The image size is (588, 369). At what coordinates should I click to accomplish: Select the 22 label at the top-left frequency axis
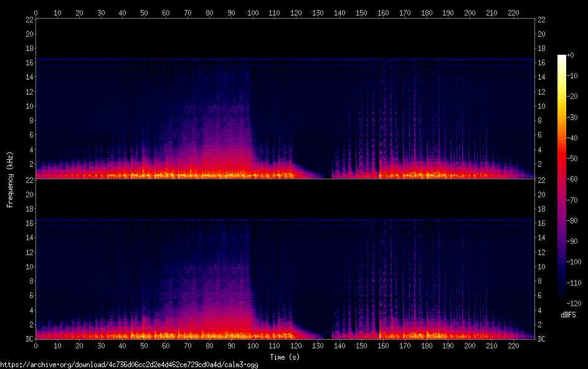[28, 20]
